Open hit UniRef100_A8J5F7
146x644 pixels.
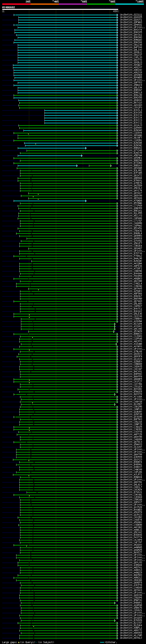(x=131, y=138)
